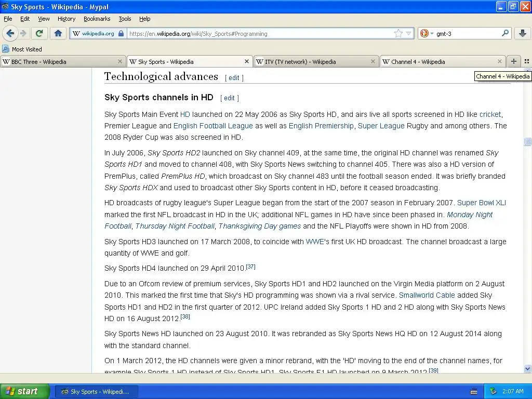Open citation reference 38

185,316
